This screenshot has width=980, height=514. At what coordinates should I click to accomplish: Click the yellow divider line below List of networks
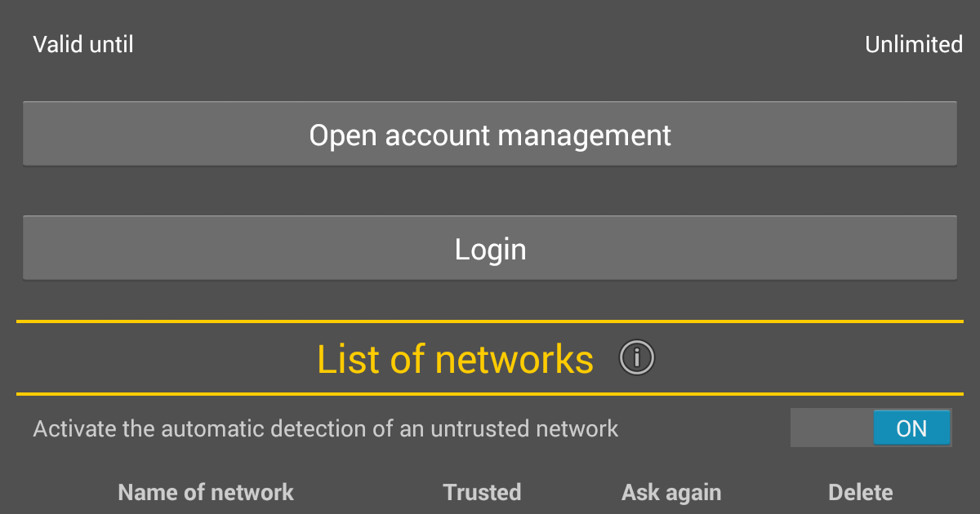click(x=490, y=394)
